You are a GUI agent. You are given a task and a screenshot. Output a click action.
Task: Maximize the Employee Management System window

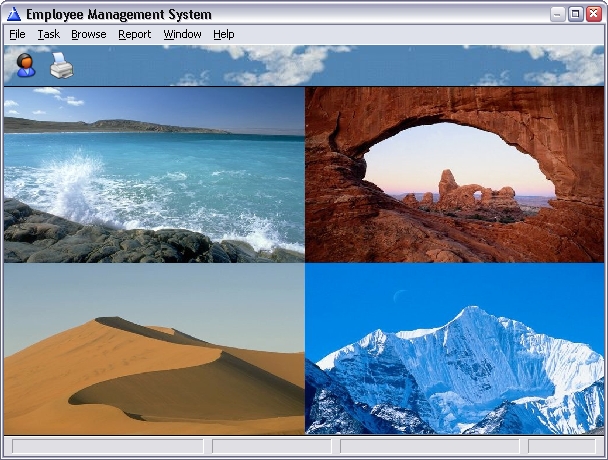575,14
